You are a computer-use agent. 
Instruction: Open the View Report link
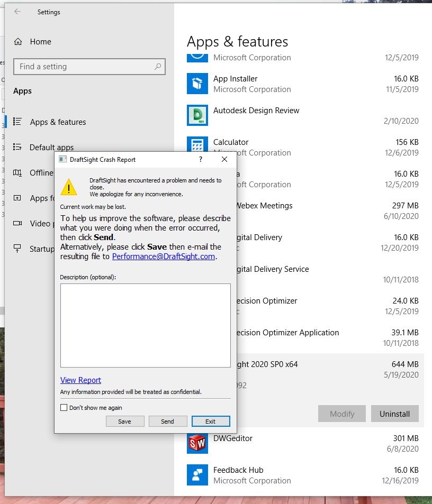(x=80, y=380)
